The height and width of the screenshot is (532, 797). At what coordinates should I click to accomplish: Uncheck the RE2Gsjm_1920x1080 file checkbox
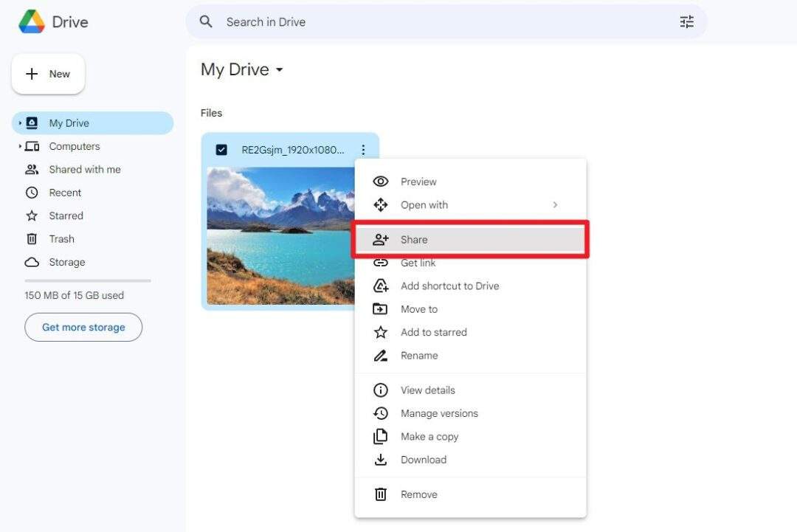click(221, 150)
